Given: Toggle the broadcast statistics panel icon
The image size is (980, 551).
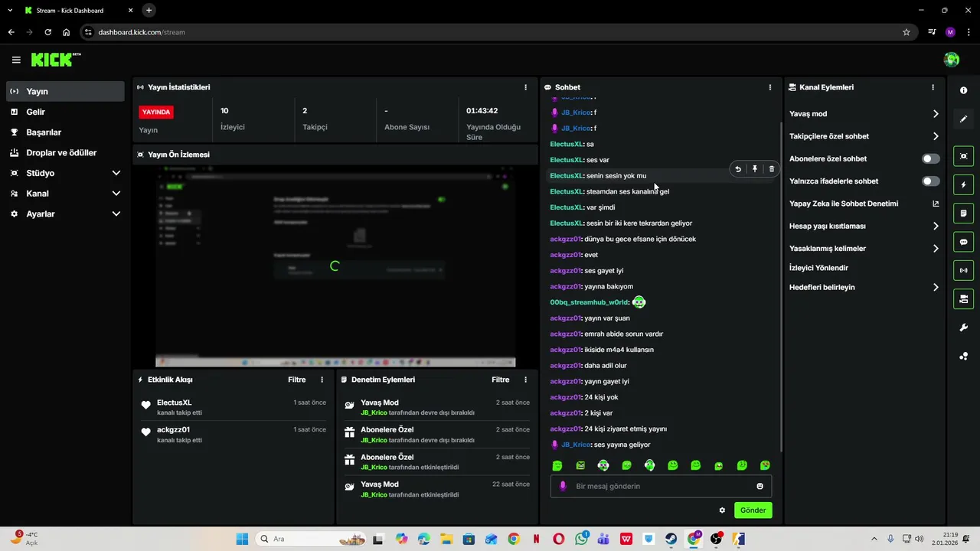Looking at the screenshot, I should (x=963, y=270).
